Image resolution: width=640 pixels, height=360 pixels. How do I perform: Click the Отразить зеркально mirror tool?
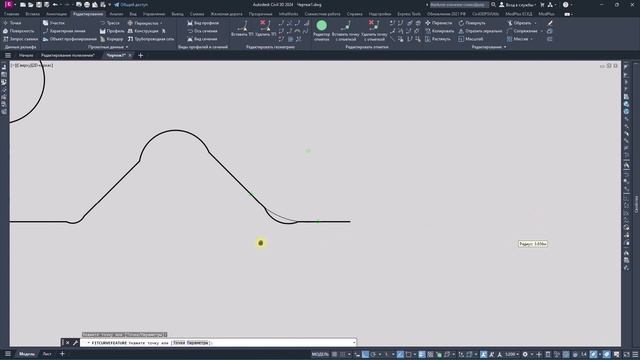click(x=480, y=31)
